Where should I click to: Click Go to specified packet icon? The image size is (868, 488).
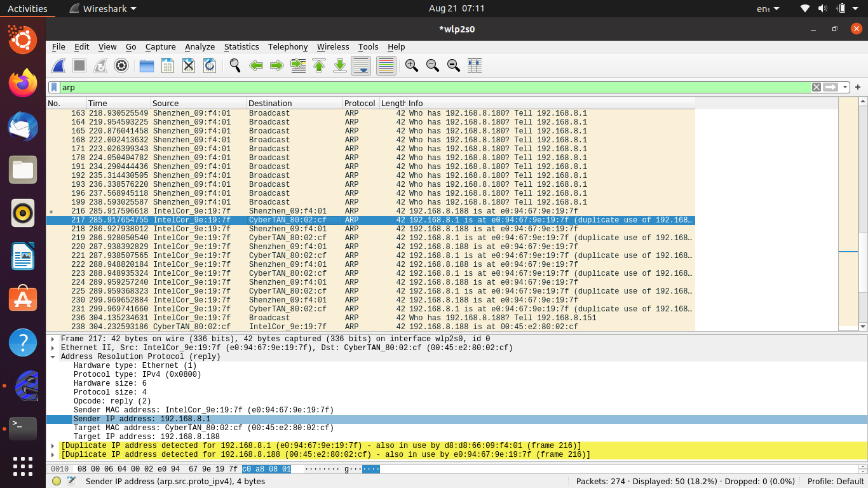pos(298,65)
